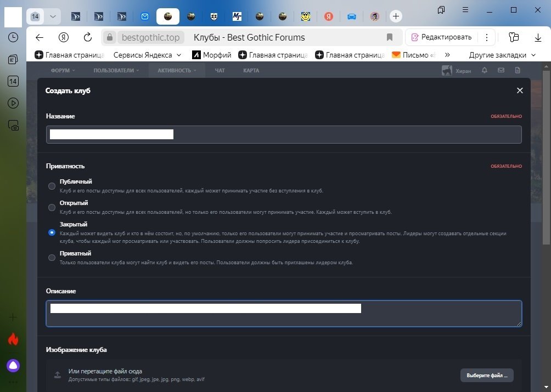
Task: Go back using the browser back arrow
Action: [39, 37]
